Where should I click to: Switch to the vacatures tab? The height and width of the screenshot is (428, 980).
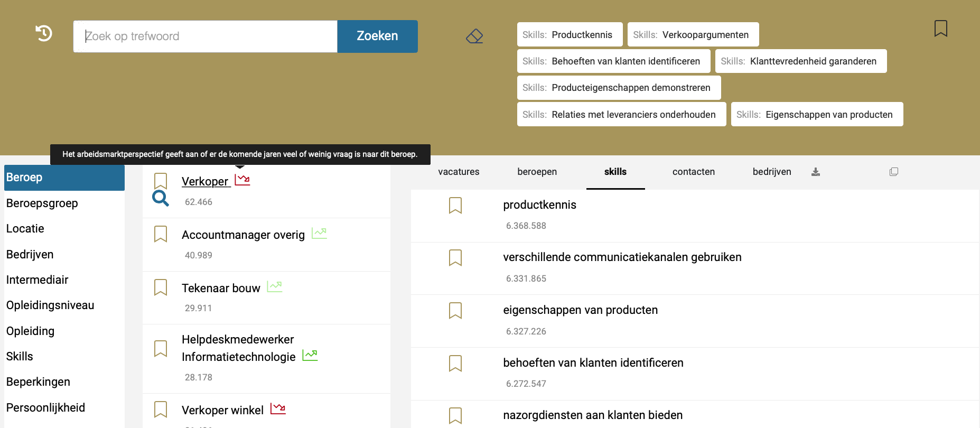(x=459, y=172)
